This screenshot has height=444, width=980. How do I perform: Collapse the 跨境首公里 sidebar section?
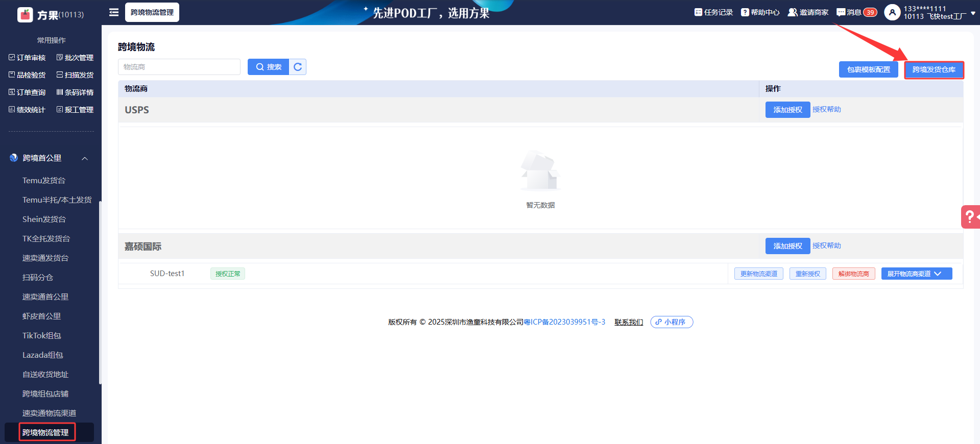(x=85, y=158)
